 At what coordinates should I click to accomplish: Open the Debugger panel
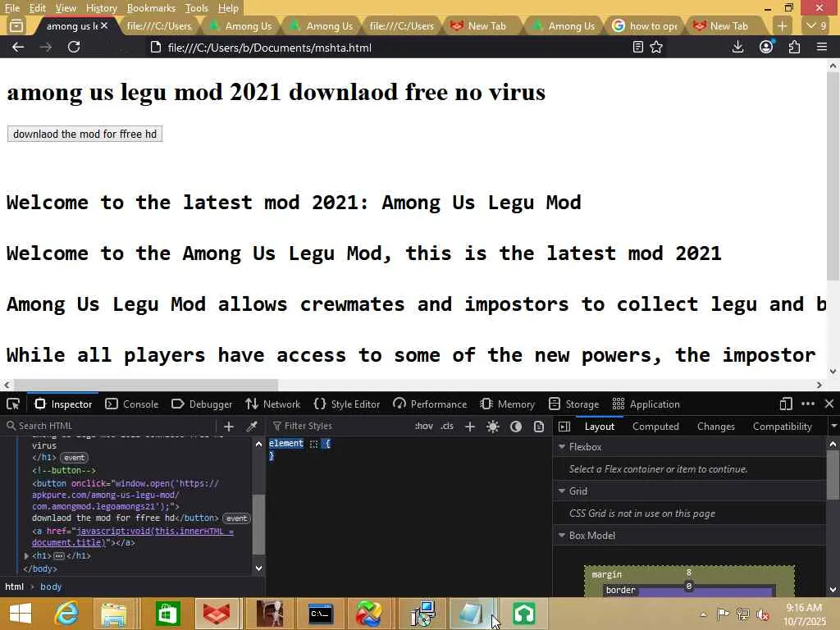(x=202, y=404)
